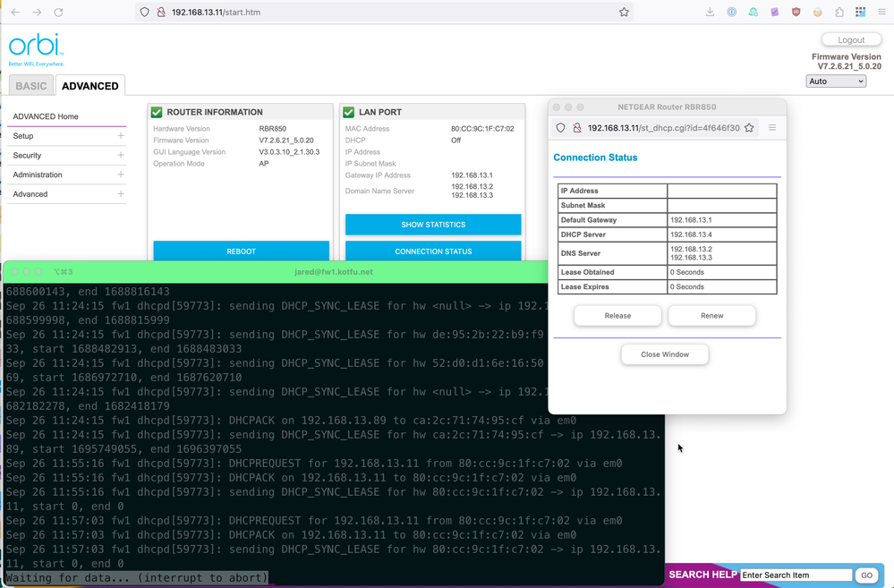Go back using the browser back arrow
894x588 pixels.
point(13,13)
